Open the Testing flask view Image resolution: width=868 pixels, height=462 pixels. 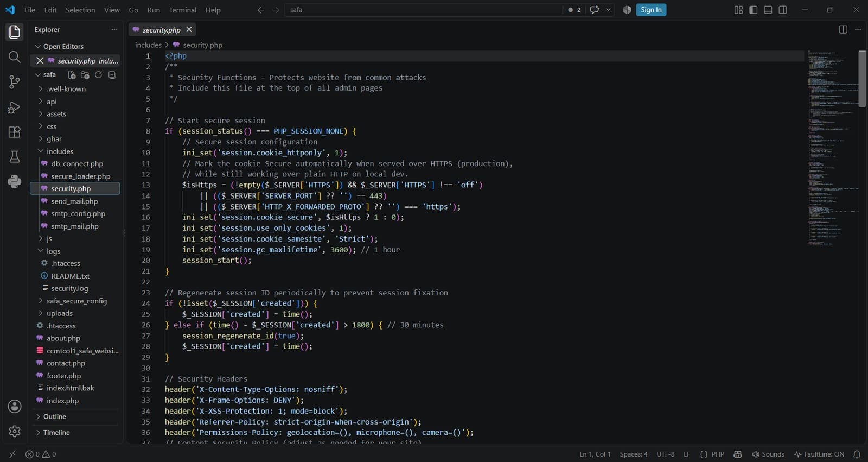coord(15,157)
